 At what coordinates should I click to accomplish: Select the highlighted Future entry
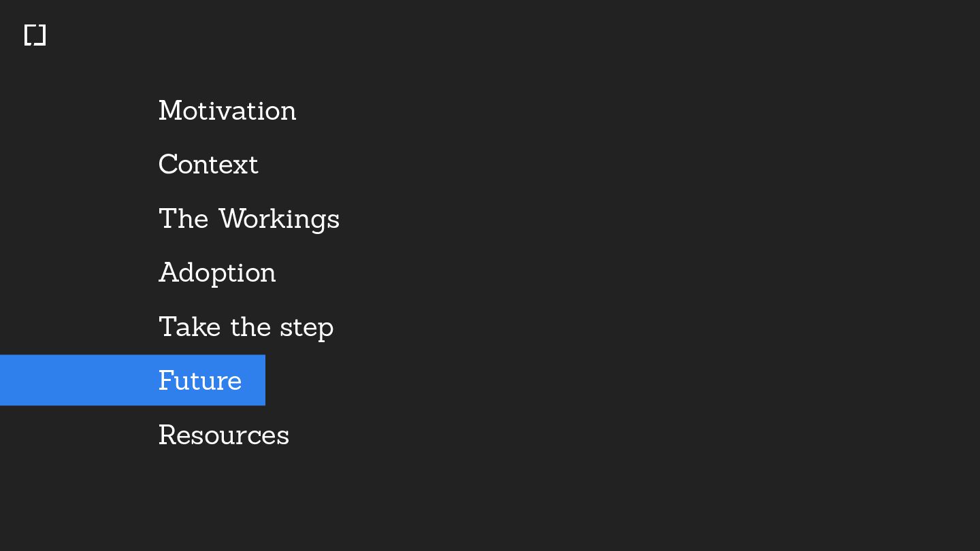(200, 380)
